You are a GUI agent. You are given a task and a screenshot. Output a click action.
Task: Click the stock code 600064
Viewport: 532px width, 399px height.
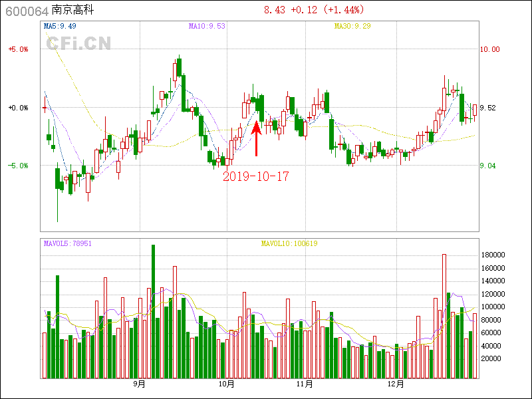point(27,11)
